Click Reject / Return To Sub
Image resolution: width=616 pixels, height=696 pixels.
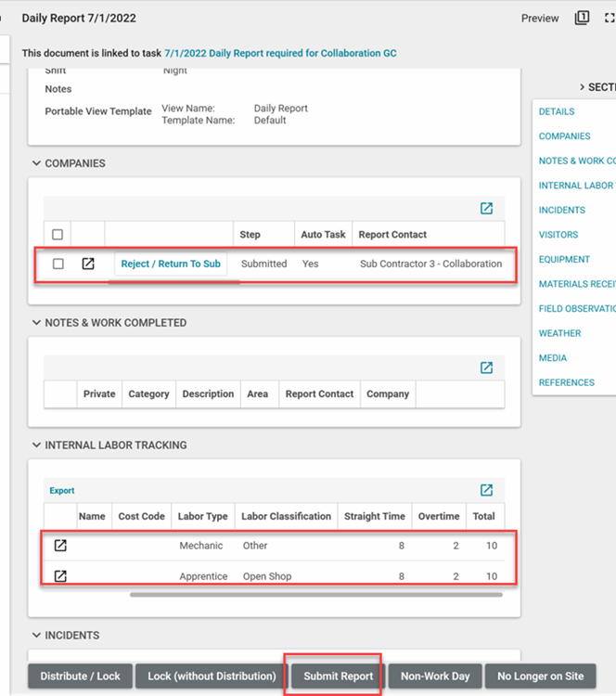click(171, 264)
